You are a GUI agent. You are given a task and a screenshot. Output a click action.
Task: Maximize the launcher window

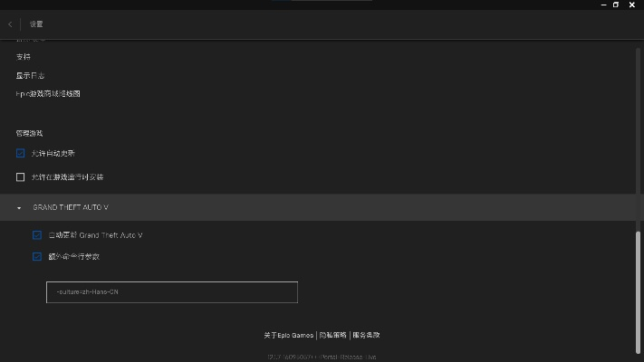click(x=616, y=5)
